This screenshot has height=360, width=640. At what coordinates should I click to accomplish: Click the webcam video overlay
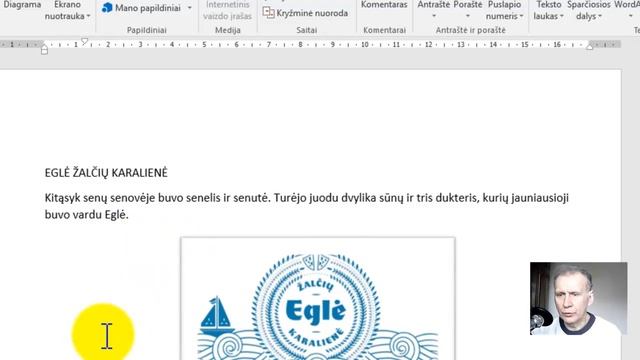(x=578, y=298)
